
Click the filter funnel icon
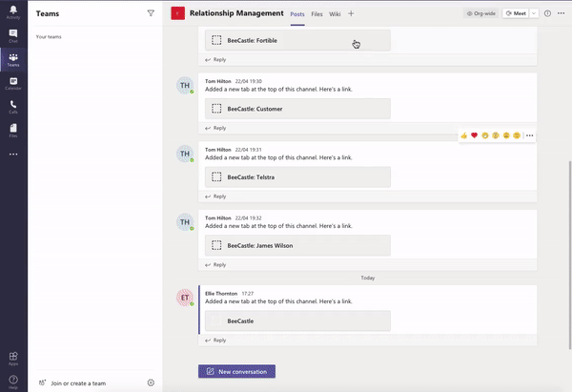pos(151,13)
